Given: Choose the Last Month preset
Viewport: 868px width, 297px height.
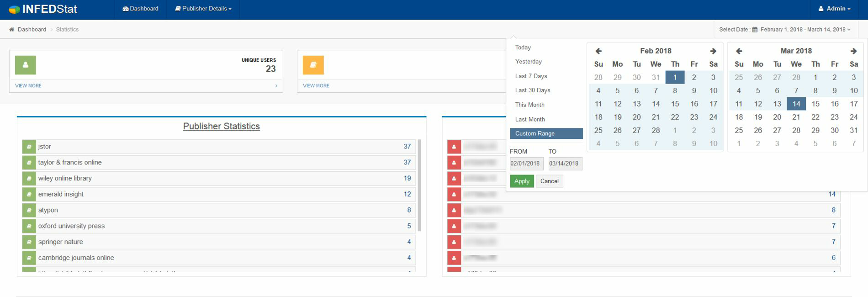Looking at the screenshot, I should (530, 119).
